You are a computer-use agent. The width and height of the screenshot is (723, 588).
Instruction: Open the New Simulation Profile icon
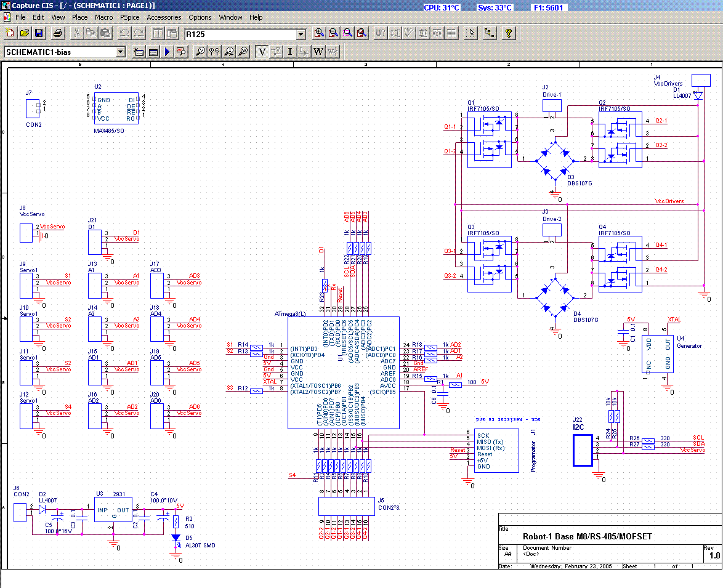[x=139, y=52]
